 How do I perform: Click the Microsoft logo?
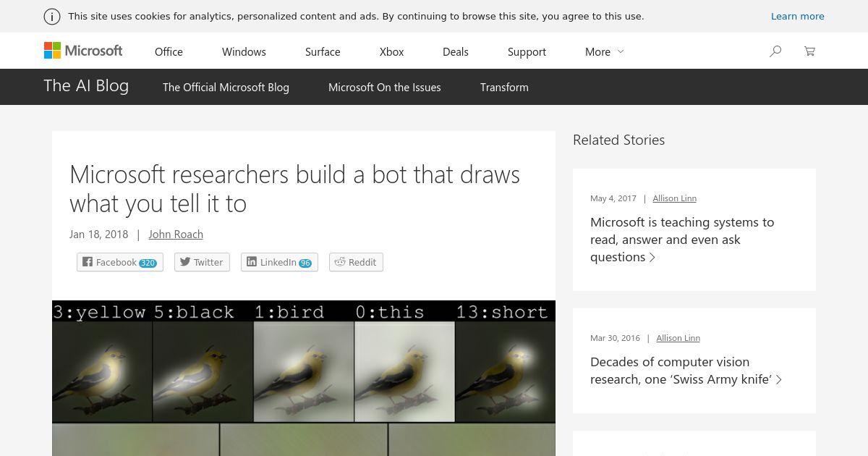pyautogui.click(x=83, y=51)
